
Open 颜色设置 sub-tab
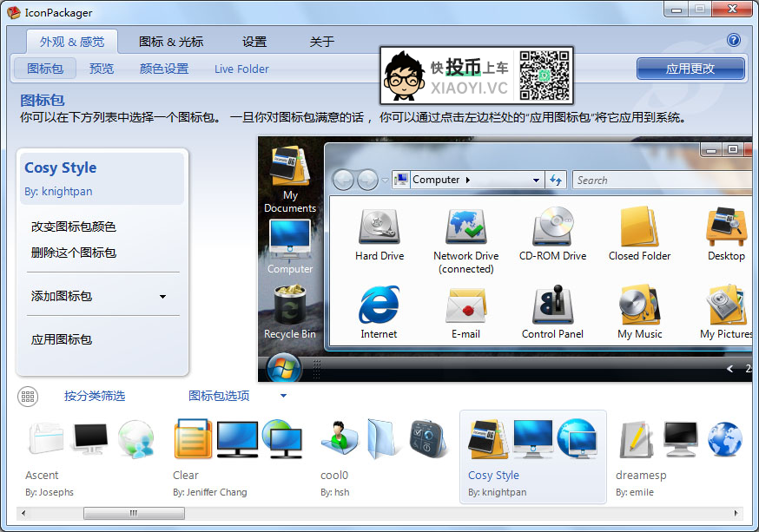(164, 69)
